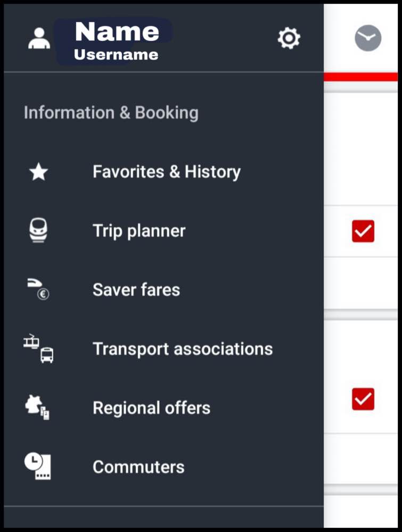Click the gray clock icon
Image resolution: width=402 pixels, height=532 pixels.
tap(368, 38)
